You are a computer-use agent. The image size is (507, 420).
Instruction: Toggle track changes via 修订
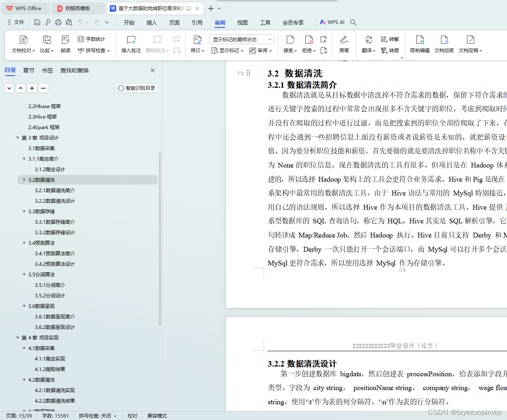click(197, 44)
